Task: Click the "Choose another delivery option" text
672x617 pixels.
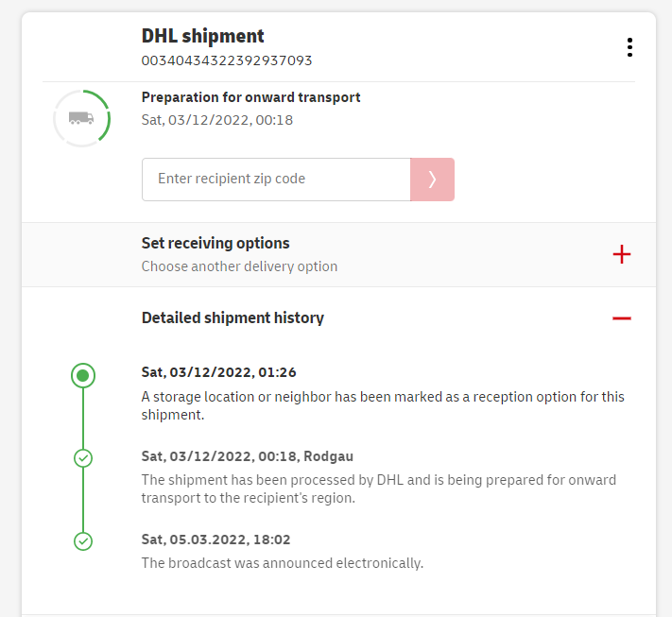Action: pos(239,266)
